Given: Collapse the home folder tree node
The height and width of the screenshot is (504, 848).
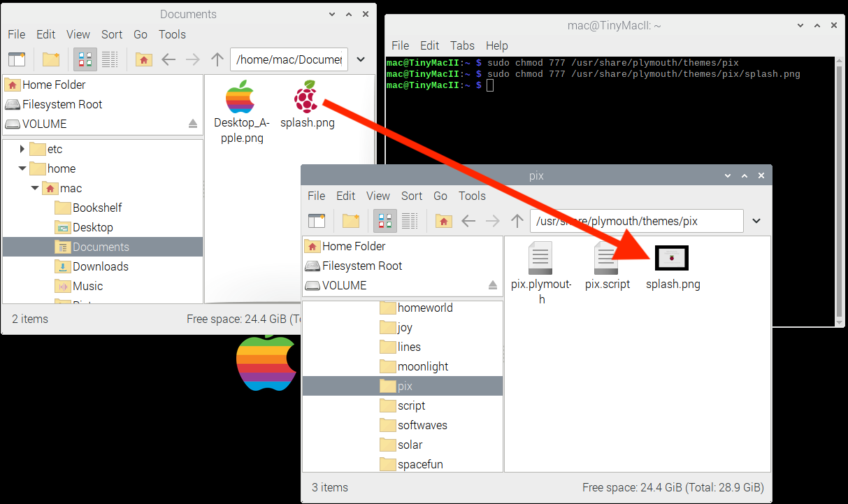Looking at the screenshot, I should coord(22,168).
